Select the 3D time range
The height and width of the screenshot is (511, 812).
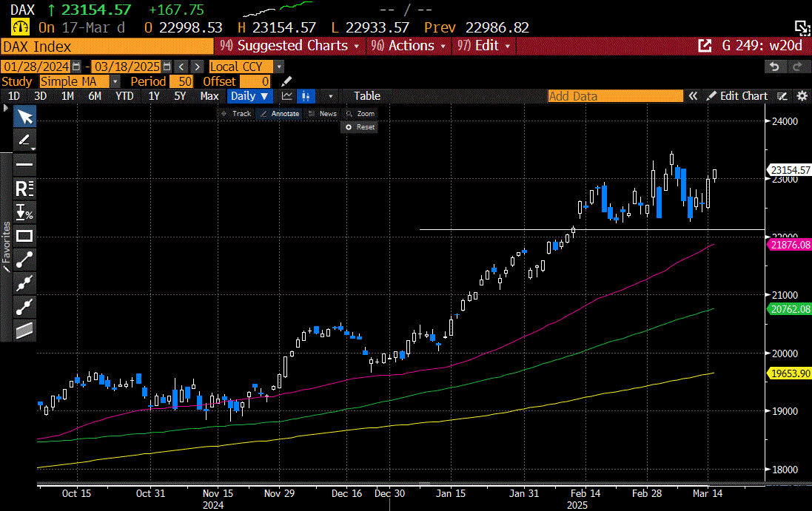(40, 96)
